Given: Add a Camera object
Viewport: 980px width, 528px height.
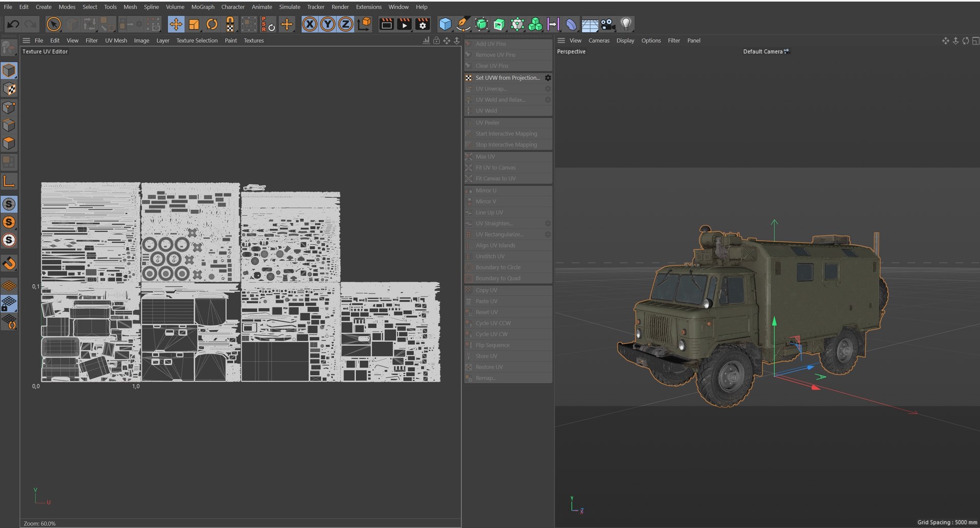Looking at the screenshot, I should click(607, 24).
